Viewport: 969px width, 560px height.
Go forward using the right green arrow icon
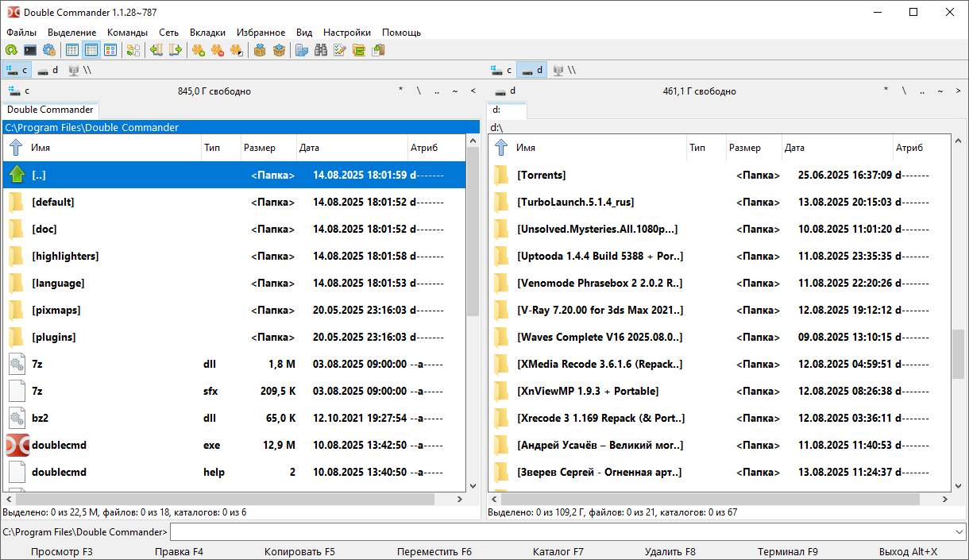[x=176, y=50]
